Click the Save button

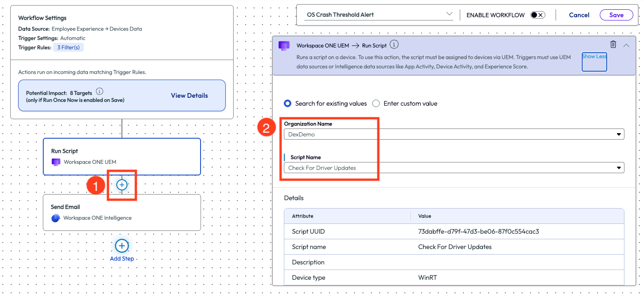click(x=616, y=15)
